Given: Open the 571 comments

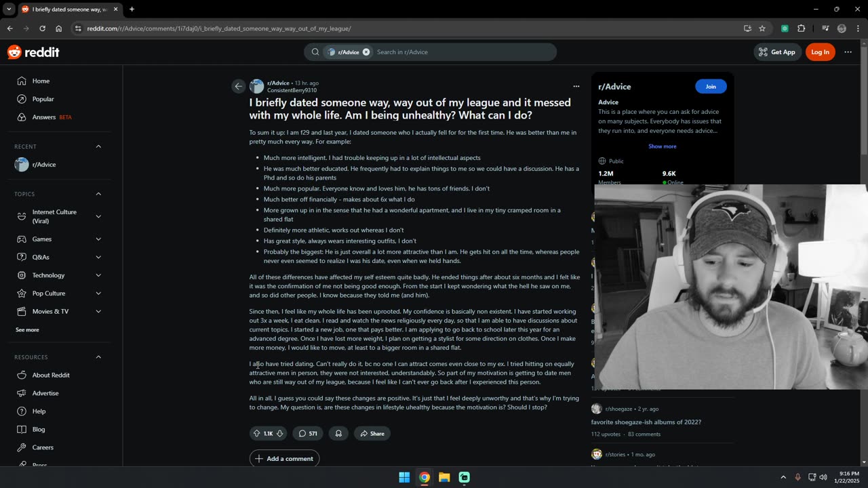Looking at the screenshot, I should point(308,434).
